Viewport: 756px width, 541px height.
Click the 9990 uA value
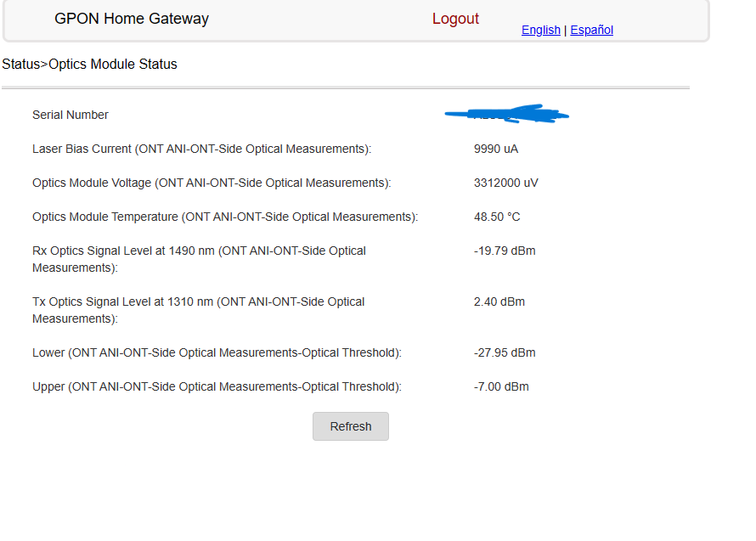point(496,149)
